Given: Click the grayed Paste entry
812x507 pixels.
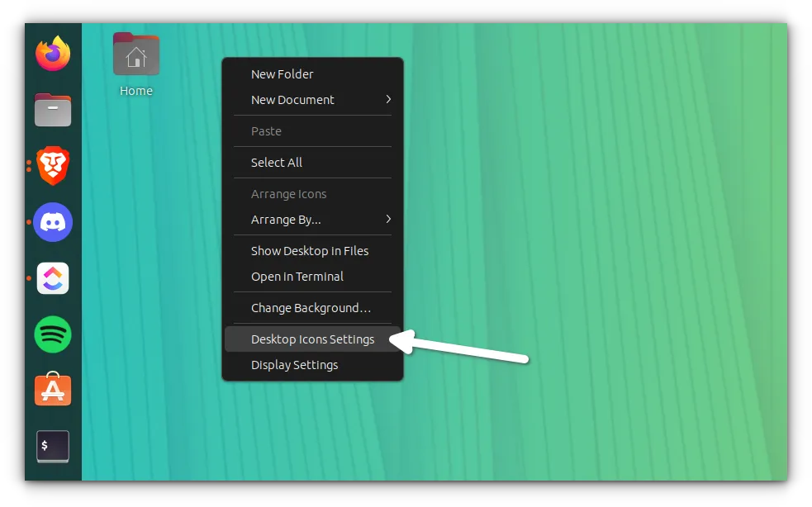Looking at the screenshot, I should point(266,130).
